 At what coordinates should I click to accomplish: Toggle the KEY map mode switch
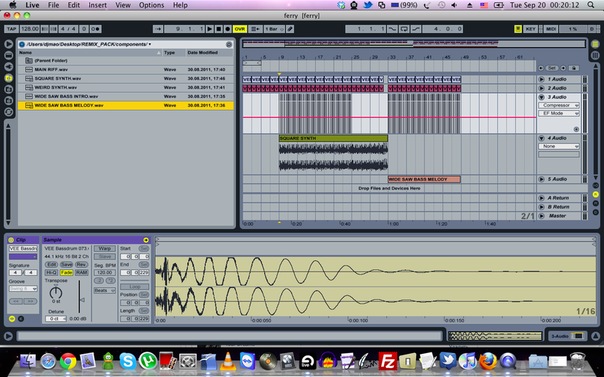pyautogui.click(x=530, y=29)
